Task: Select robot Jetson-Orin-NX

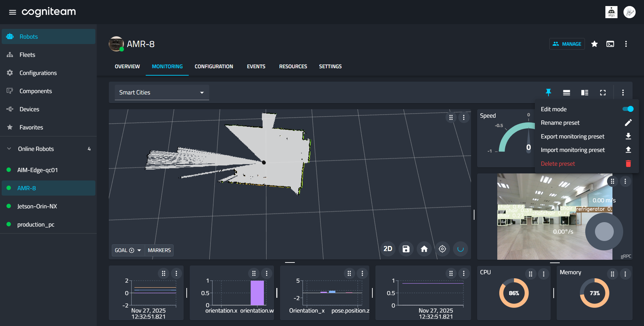Action: click(48, 206)
